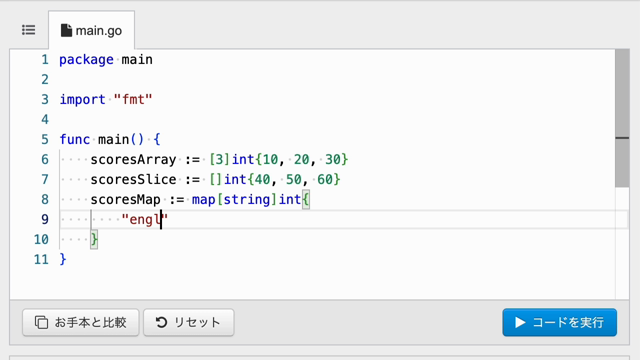640x360 pixels.
Task: Click line number 10 in gutter
Action: coord(41,240)
